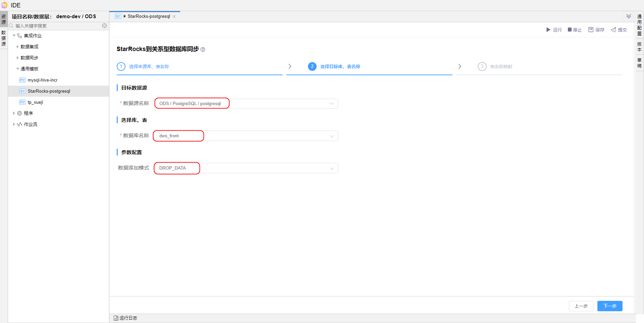Close the StarRocks-postgresql tab

[x=174, y=16]
